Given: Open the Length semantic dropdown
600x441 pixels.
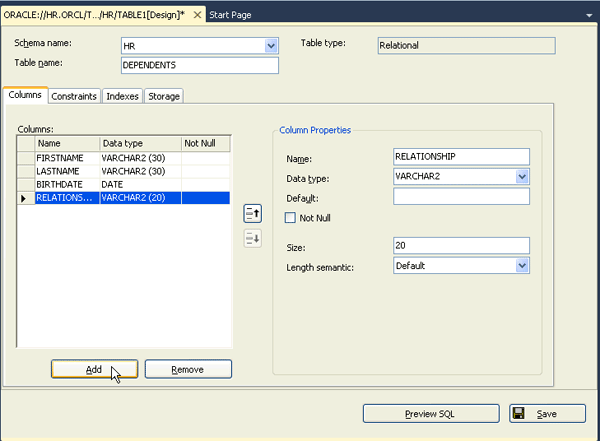Looking at the screenshot, I should coord(522,266).
